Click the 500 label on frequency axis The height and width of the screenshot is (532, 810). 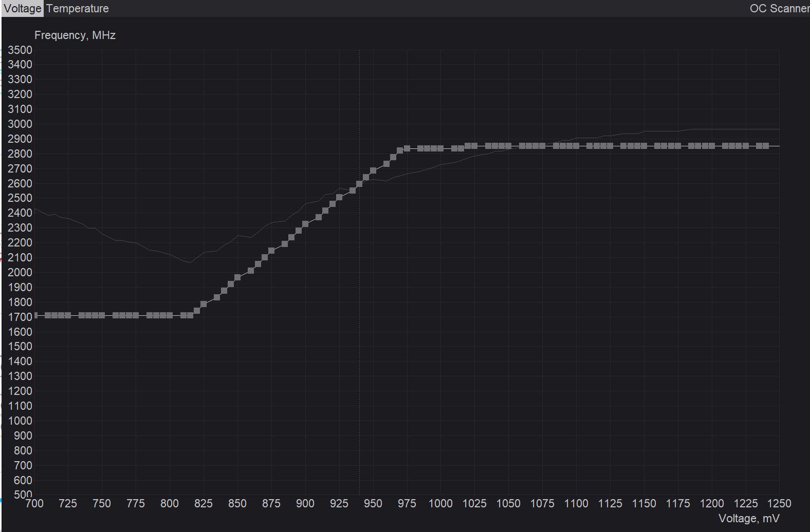pyautogui.click(x=23, y=495)
